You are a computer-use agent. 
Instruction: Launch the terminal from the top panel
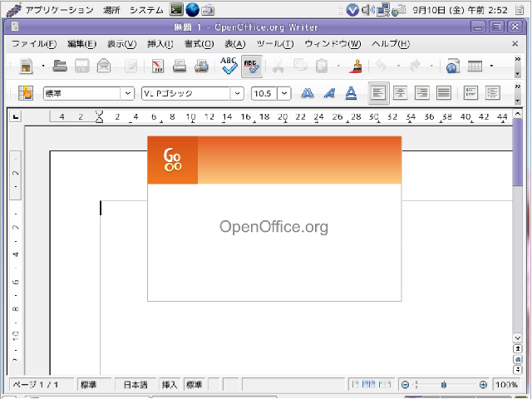coord(176,9)
